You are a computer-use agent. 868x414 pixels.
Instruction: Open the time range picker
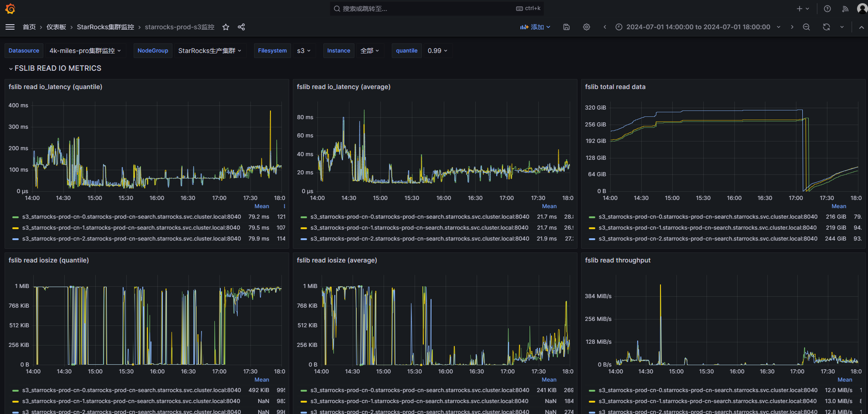[x=698, y=27]
